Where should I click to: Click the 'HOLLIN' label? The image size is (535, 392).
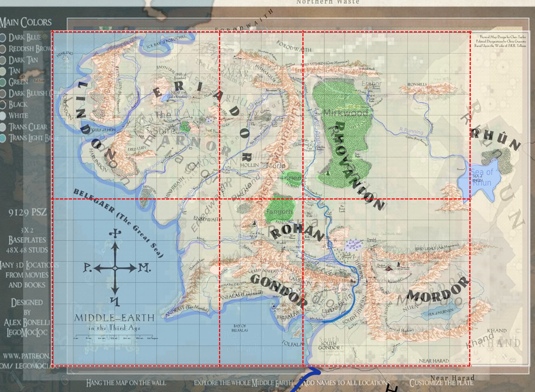click(249, 165)
